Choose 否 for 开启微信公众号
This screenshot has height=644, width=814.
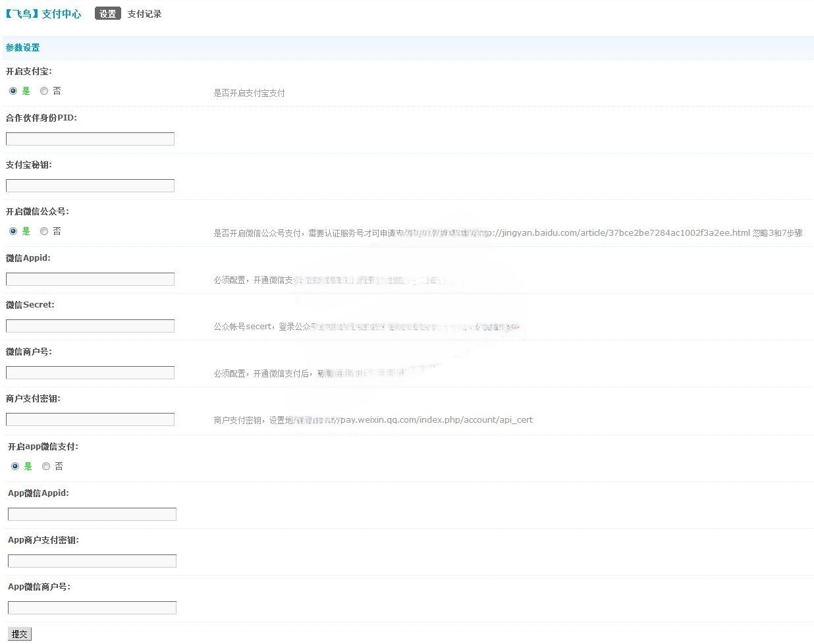(x=44, y=231)
